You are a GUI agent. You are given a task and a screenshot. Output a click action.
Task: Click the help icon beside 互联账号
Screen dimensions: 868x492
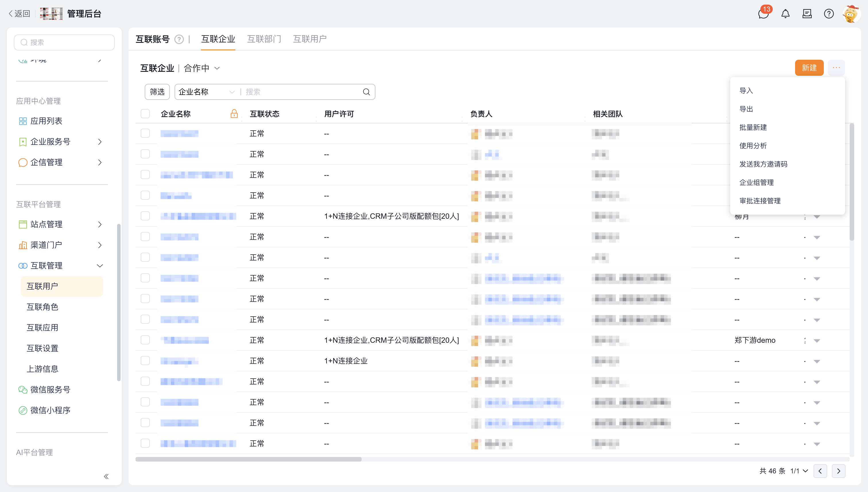pyautogui.click(x=179, y=40)
